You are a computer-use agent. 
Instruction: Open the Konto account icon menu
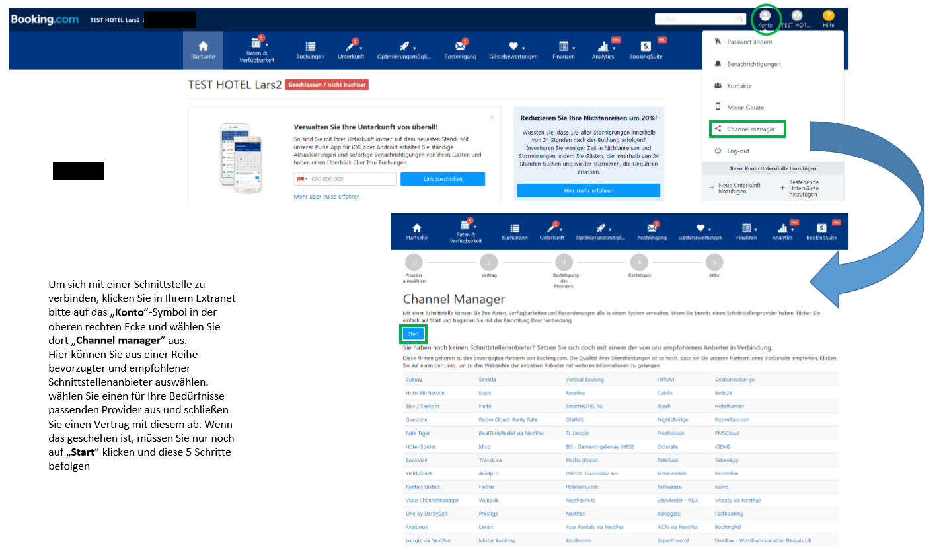coord(765,17)
